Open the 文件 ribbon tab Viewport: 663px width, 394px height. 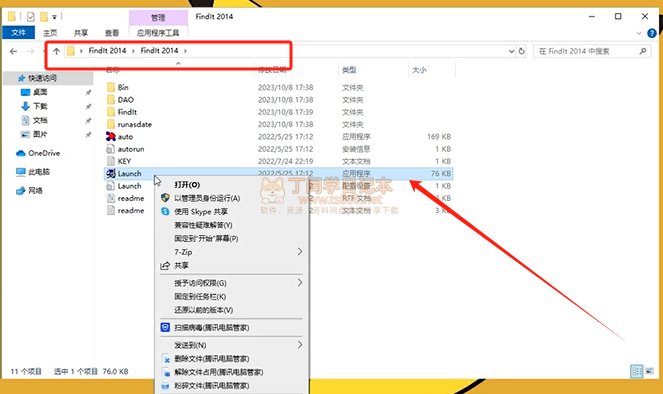click(x=19, y=33)
